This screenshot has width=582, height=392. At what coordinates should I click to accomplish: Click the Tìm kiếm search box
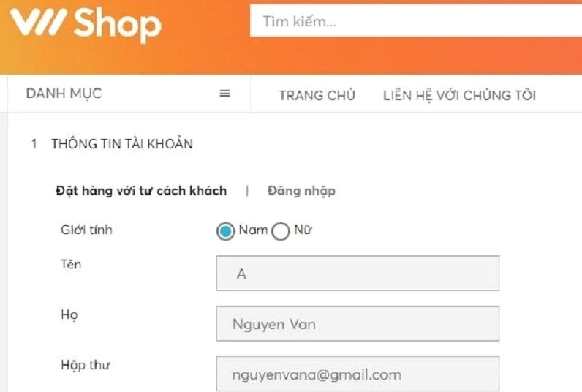[x=416, y=20]
